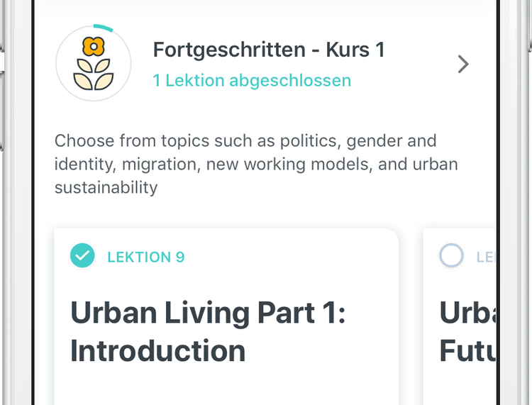
Task: Expand the Fortgeschritten - Kurs 1 chevron
Action: click(463, 65)
